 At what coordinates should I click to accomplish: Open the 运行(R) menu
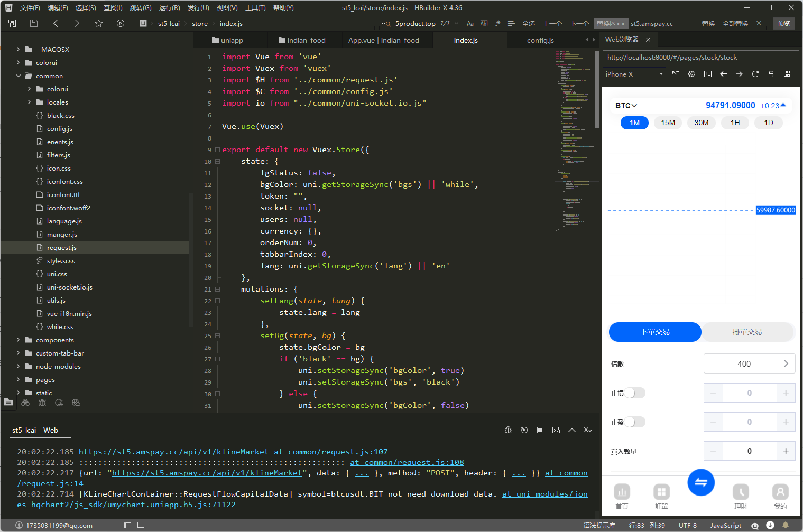[x=169, y=8]
